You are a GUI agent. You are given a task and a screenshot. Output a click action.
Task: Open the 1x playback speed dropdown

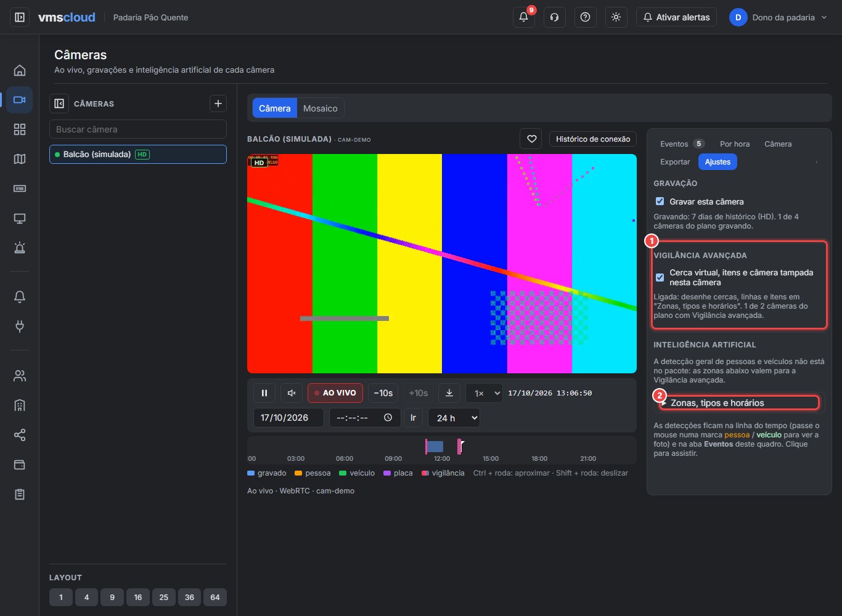[x=484, y=393]
